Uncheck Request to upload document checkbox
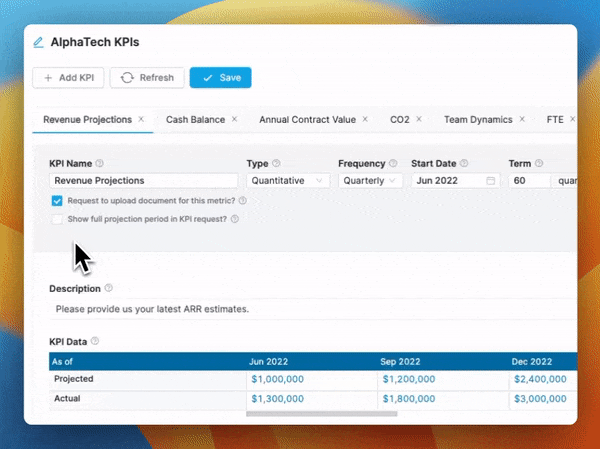Image resolution: width=600 pixels, height=449 pixels. 57,200
